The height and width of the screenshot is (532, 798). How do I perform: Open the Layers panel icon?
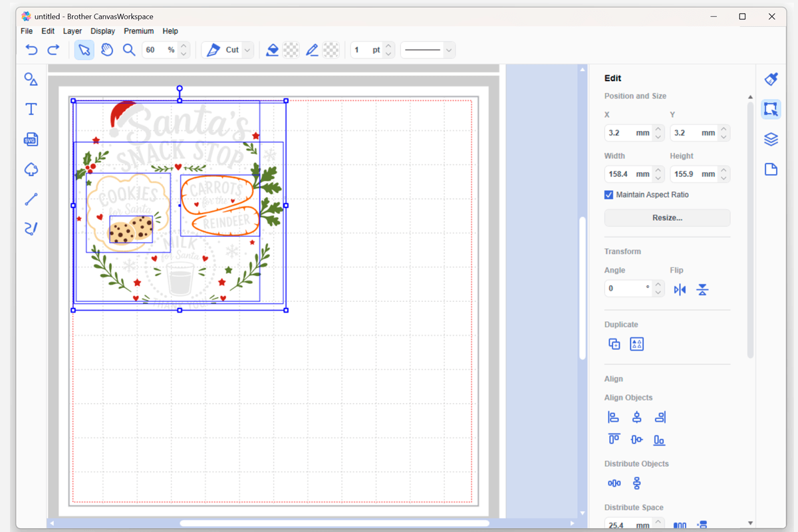(x=771, y=139)
